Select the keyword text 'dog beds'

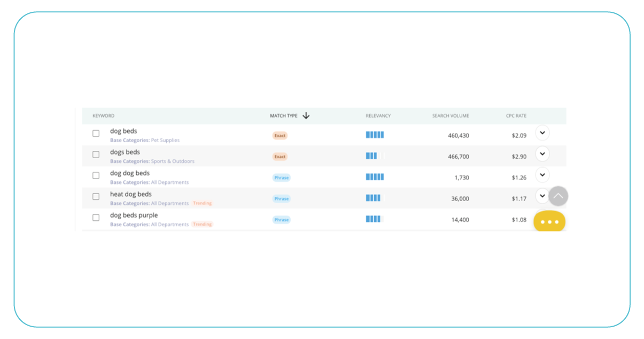pos(123,131)
